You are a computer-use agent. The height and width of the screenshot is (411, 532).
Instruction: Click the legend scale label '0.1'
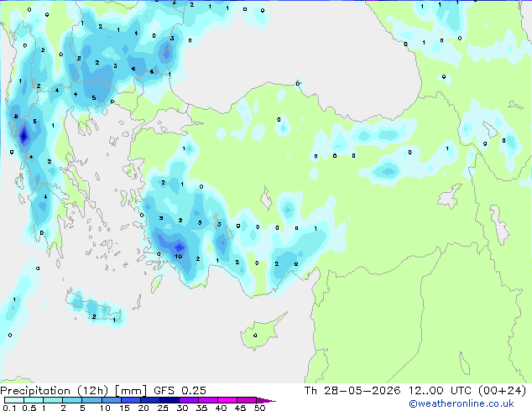[x=9, y=408]
